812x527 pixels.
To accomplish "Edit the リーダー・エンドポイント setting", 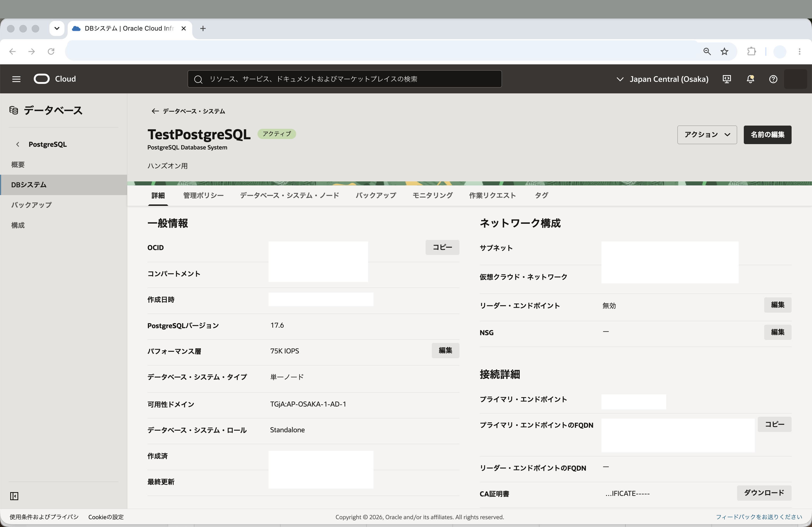I will (x=778, y=305).
